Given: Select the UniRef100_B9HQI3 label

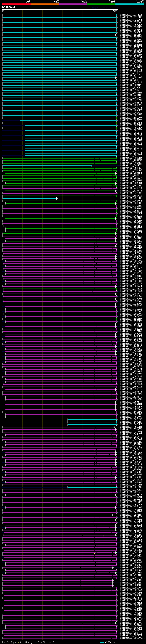Looking at the screenshot, I should coord(131,90).
